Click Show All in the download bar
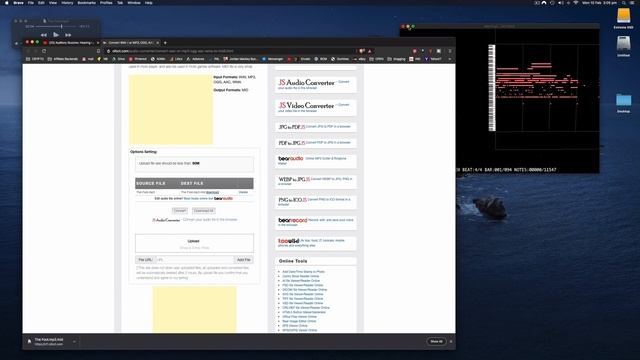Image resolution: width=640 pixels, height=360 pixels. (436, 341)
